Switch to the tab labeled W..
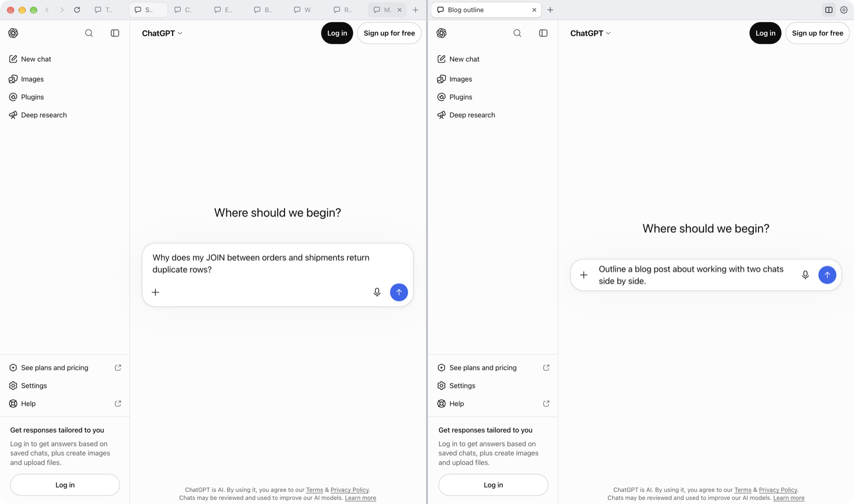Screen dimensions: 854x504 click(x=303, y=10)
